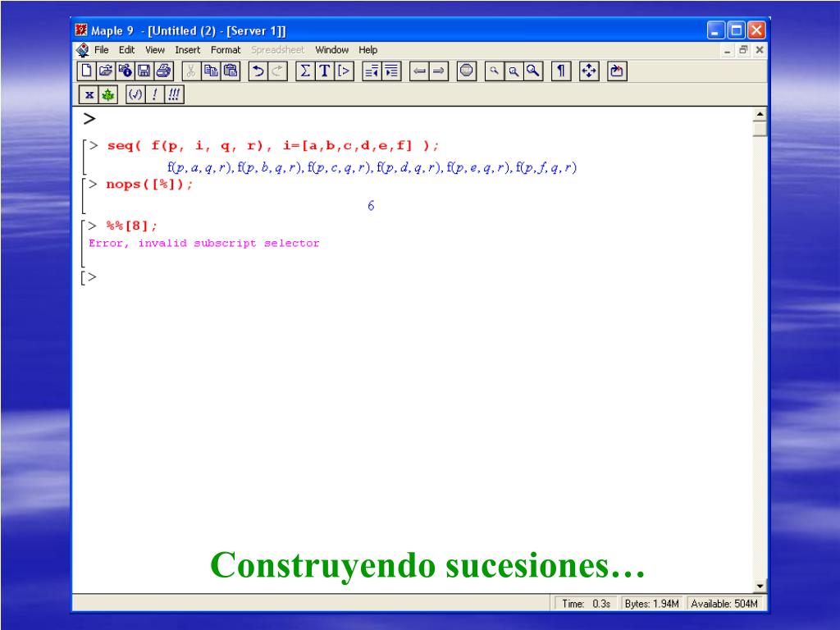Cut selection with the scissors icon

[191, 71]
